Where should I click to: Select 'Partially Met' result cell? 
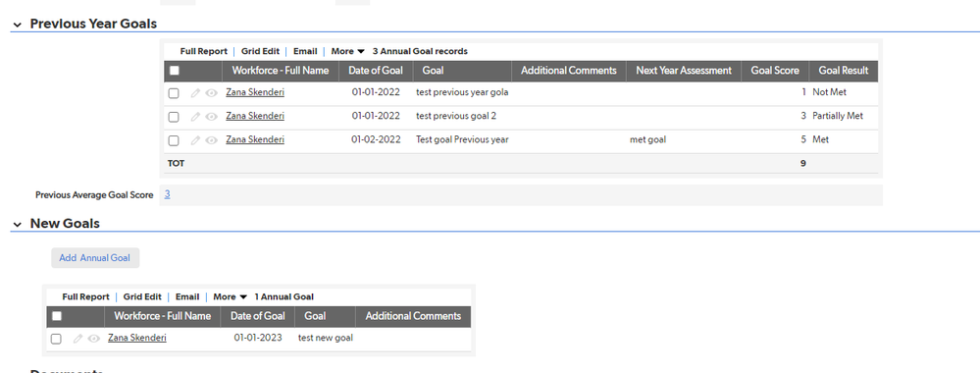[838, 116]
